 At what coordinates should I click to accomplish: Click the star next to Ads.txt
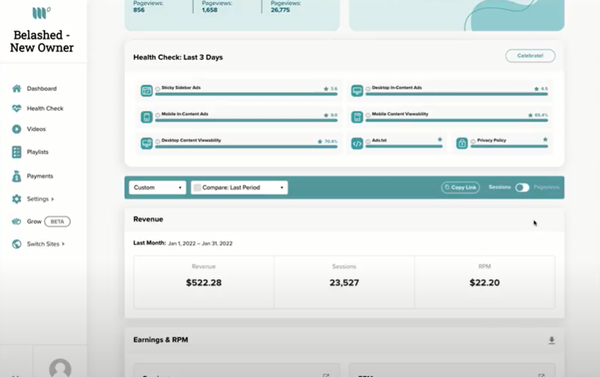click(x=440, y=139)
